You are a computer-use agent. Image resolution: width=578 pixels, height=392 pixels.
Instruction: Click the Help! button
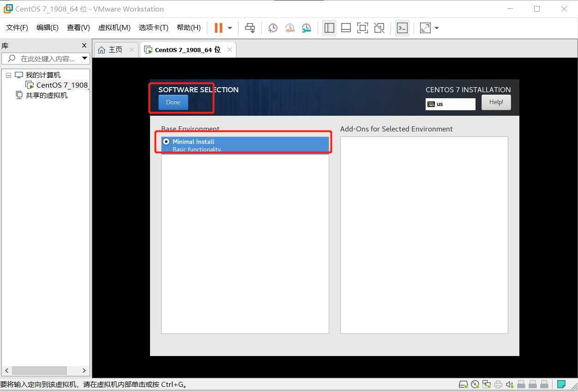pos(496,102)
